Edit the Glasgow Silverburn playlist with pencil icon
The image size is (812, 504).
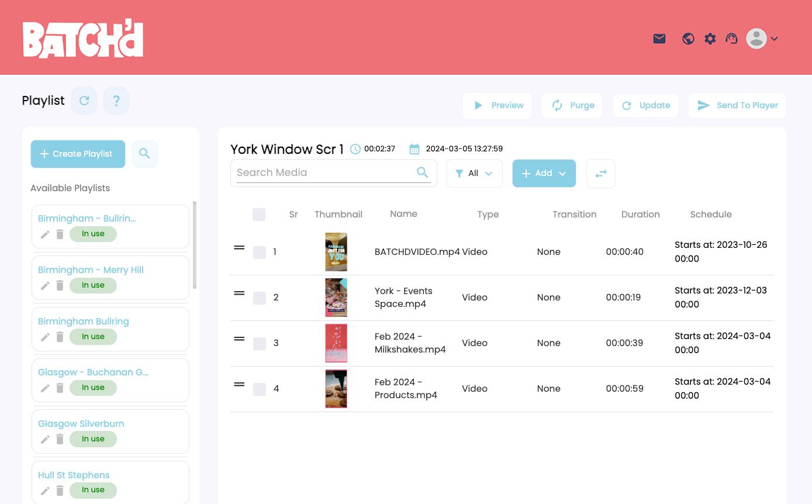coord(45,439)
